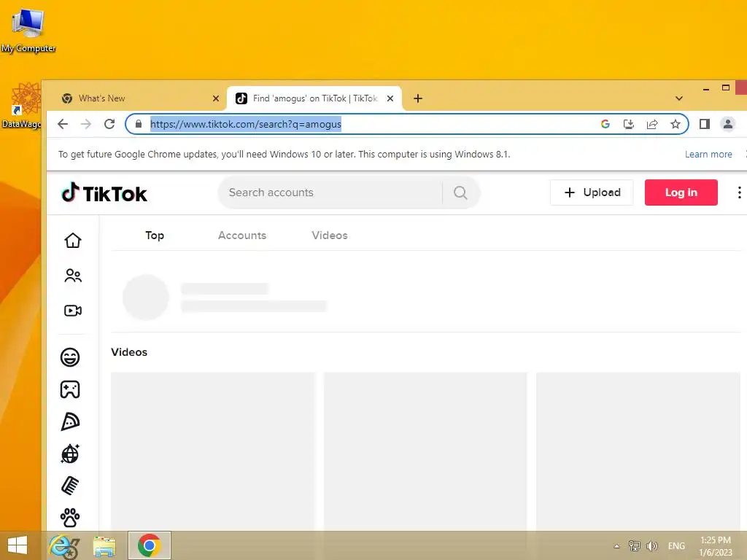Click the magnifier search button
This screenshot has height=560, width=747.
(460, 192)
